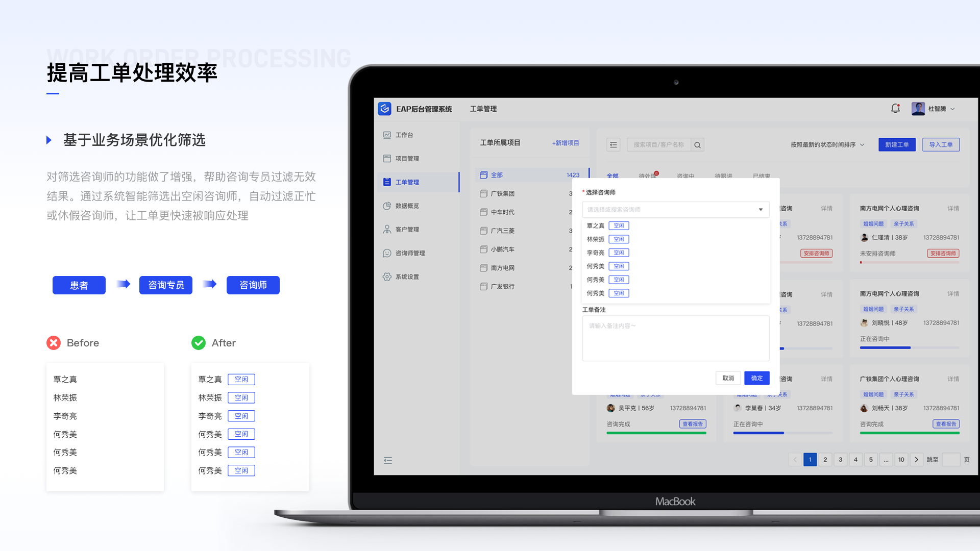The image size is (980, 551).
Task: Click 吴平克's avatar on the order card
Action: point(611,408)
